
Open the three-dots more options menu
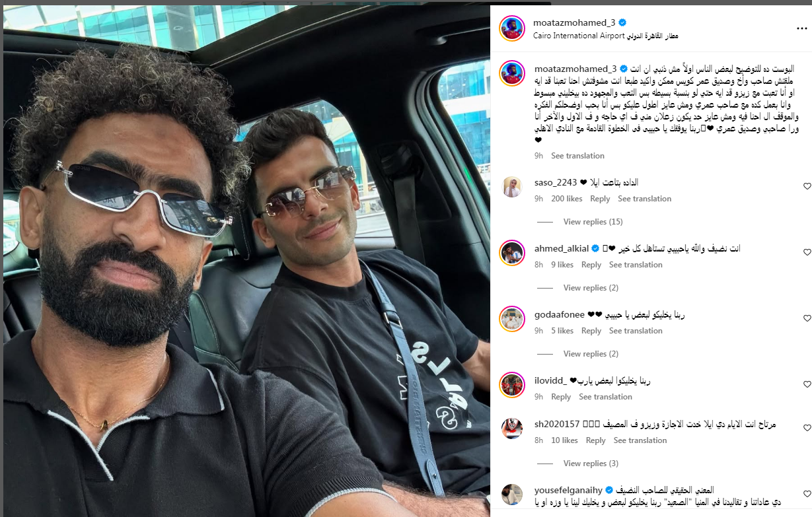coord(801,28)
